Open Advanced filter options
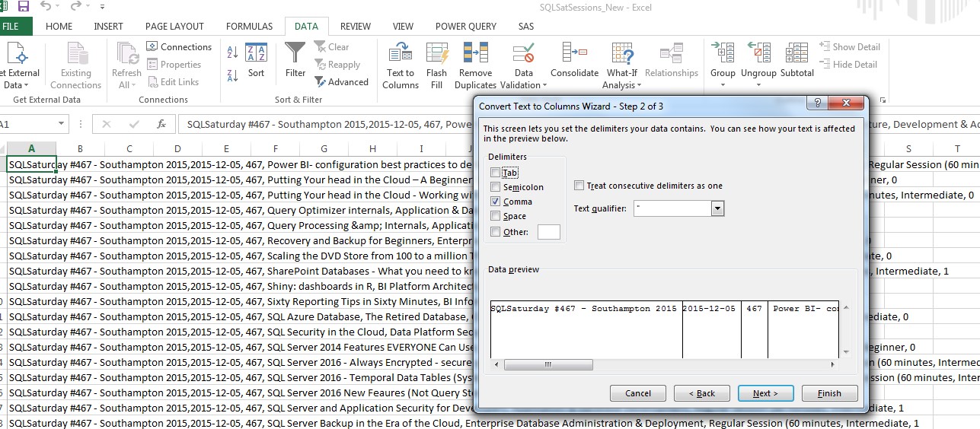Image resolution: width=980 pixels, height=429 pixels. click(341, 82)
